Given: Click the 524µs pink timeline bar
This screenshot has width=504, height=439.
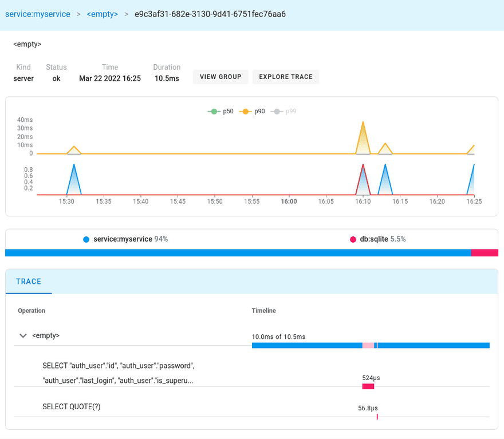Looking at the screenshot, I should [368, 387].
